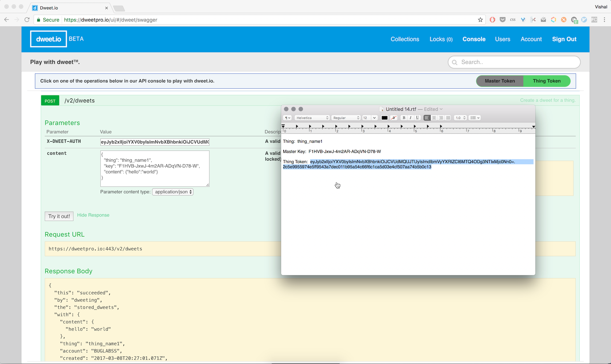Focus the Search.. field
Screen dimensions: 611x364
coord(514,62)
